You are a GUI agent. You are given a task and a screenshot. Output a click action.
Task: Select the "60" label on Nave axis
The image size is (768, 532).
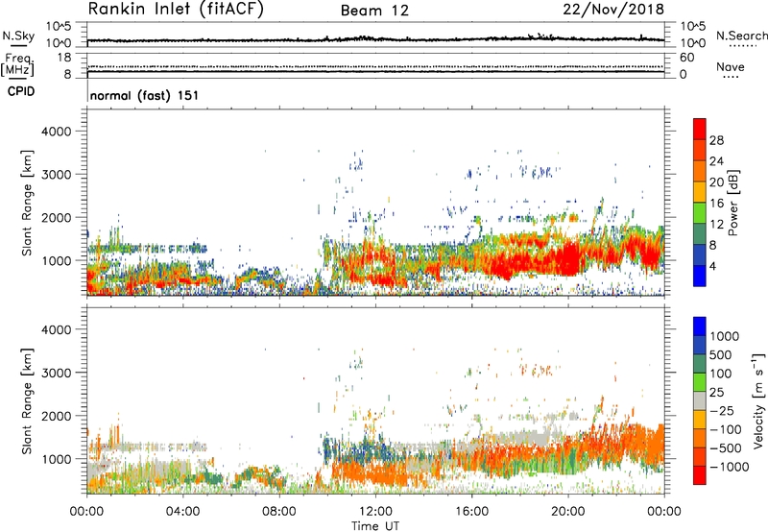686,58
